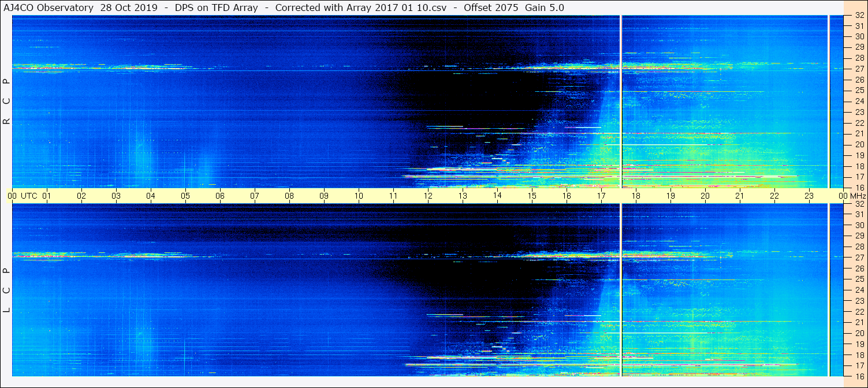The width and height of the screenshot is (868, 388).
Task: Click the 12 hour mark on UTC axis
Action: coord(428,196)
